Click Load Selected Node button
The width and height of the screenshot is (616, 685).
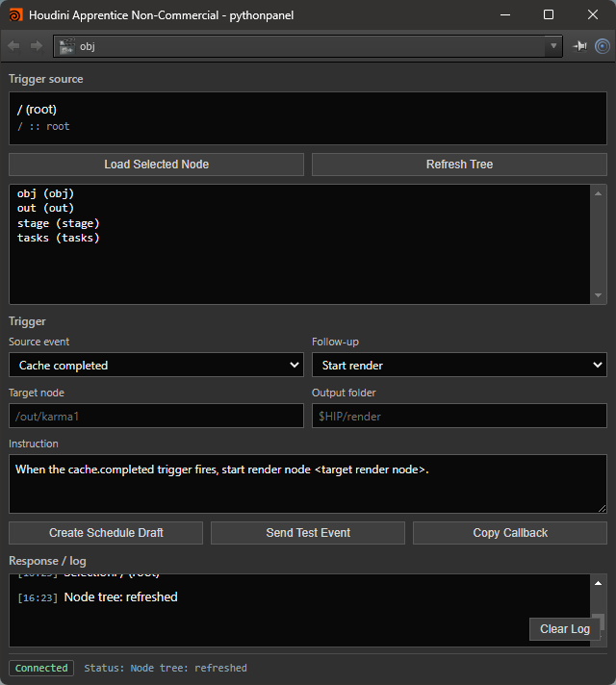pyautogui.click(x=156, y=165)
